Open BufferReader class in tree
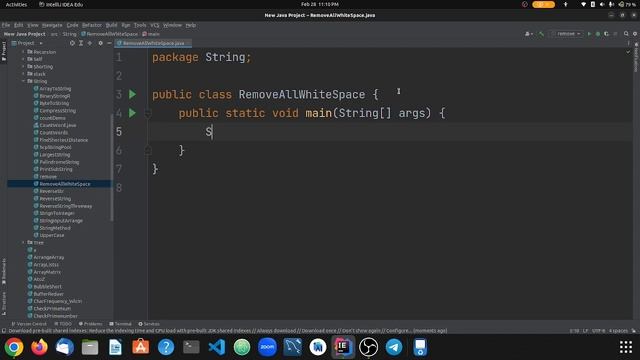The image size is (640, 360). pos(46,294)
